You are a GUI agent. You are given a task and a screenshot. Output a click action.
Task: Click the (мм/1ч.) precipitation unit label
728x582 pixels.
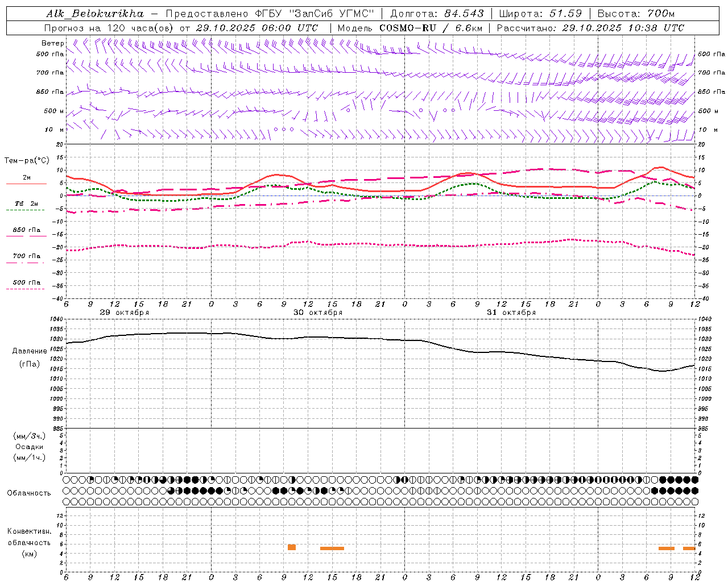tap(30, 458)
